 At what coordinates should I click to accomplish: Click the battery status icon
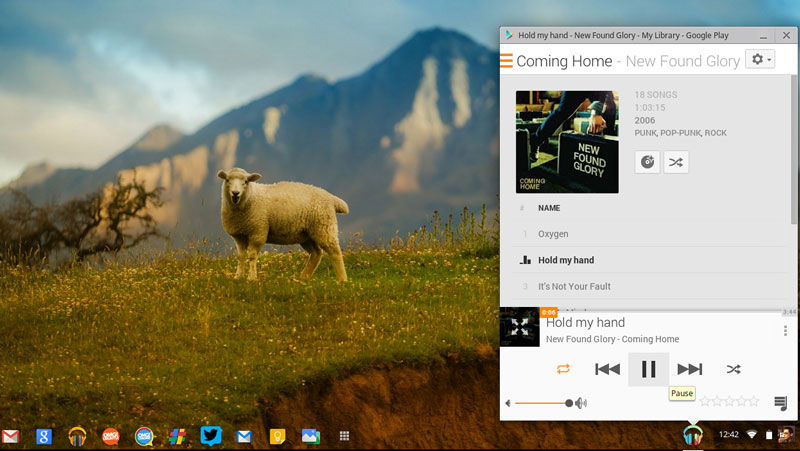pyautogui.click(x=768, y=435)
